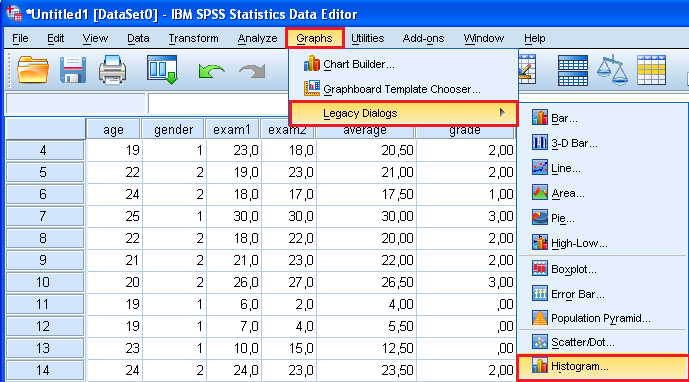Select row 11 header
Image resolution: width=689 pixels, height=382 pixels.
[45, 304]
